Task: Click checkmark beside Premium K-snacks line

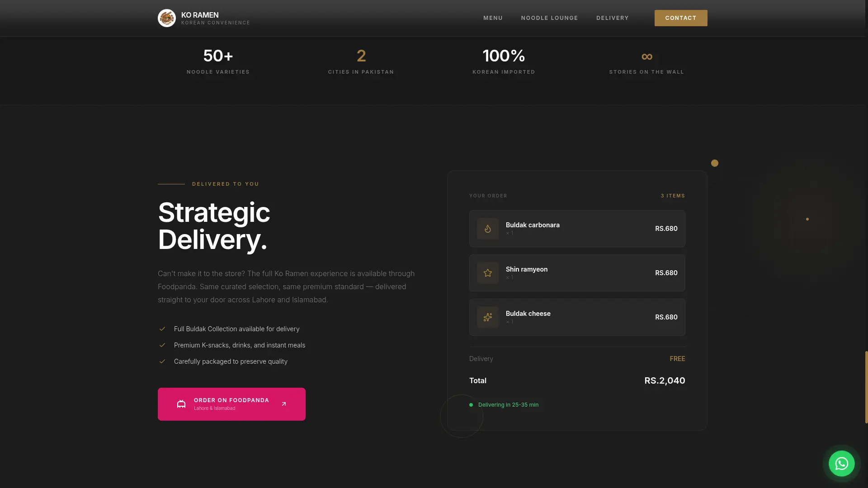Action: pyautogui.click(x=162, y=345)
